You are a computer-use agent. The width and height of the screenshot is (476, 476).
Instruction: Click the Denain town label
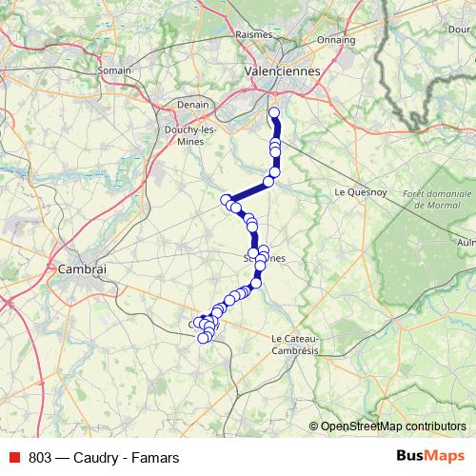193,105
